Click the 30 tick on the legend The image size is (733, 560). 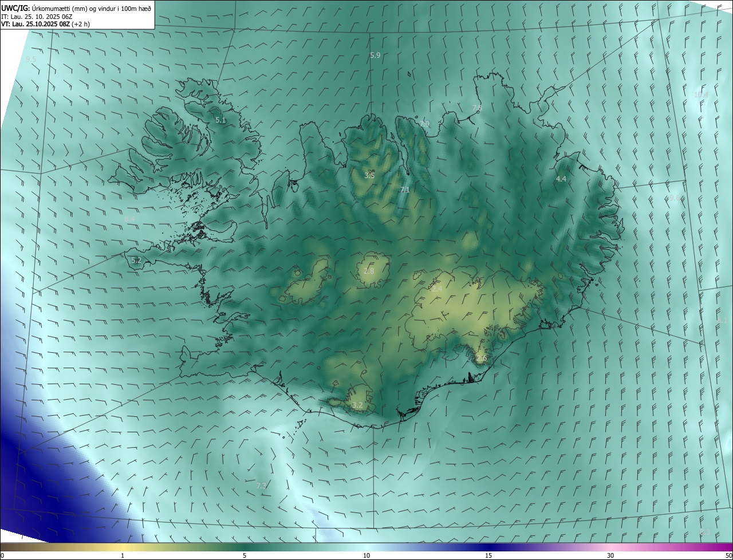610,555
